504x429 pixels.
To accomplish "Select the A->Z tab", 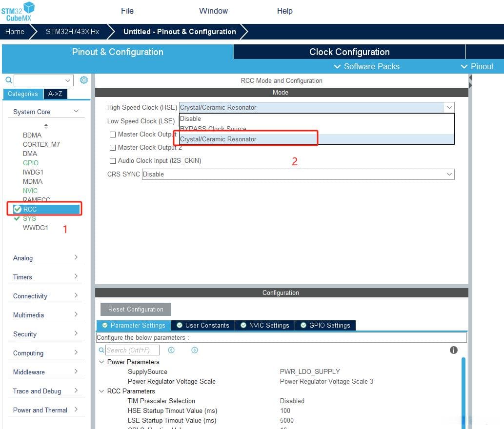I will click(55, 94).
